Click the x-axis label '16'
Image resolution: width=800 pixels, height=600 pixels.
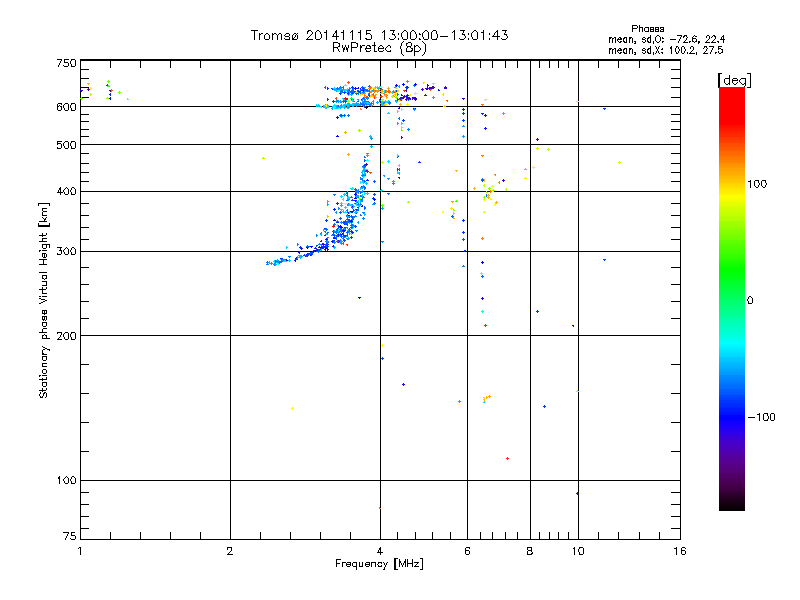(x=680, y=551)
